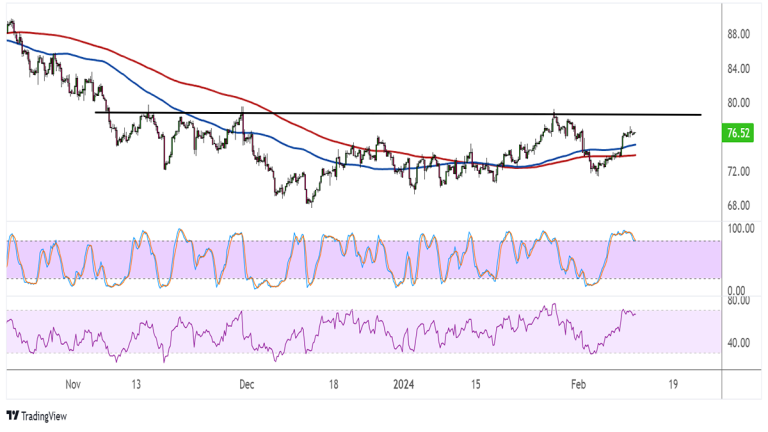Image resolution: width=768 pixels, height=432 pixels.
Task: Click the 72.00 price axis label
Action: click(738, 171)
